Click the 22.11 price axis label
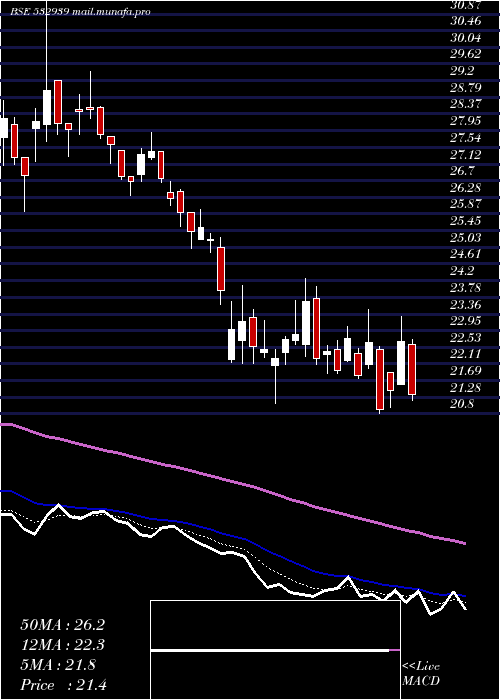 click(466, 354)
